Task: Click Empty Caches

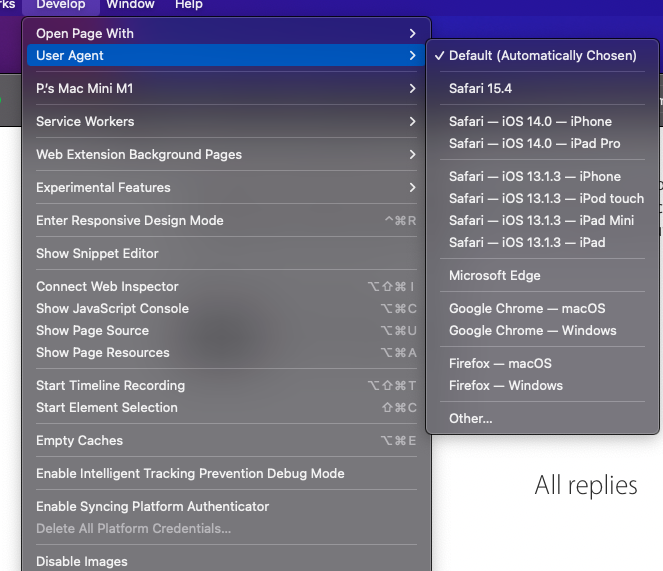Action: 79,441
